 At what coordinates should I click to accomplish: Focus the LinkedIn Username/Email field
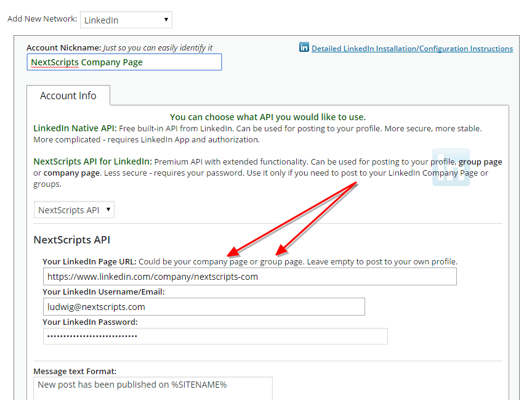[204, 306]
